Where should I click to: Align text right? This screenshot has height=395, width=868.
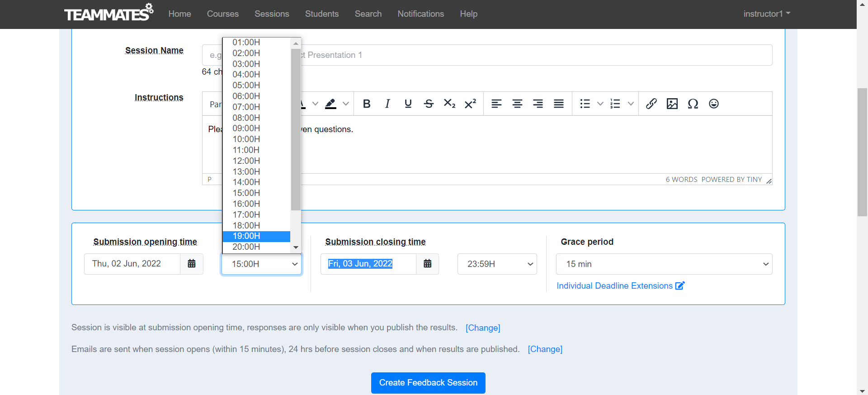point(538,104)
